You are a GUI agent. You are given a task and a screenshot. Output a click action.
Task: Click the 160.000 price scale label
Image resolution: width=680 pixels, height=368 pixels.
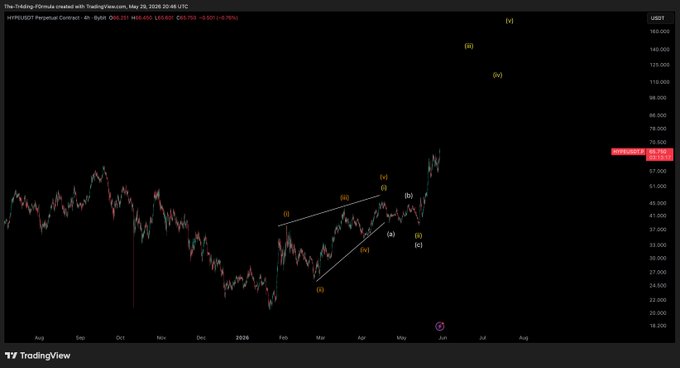(x=659, y=32)
